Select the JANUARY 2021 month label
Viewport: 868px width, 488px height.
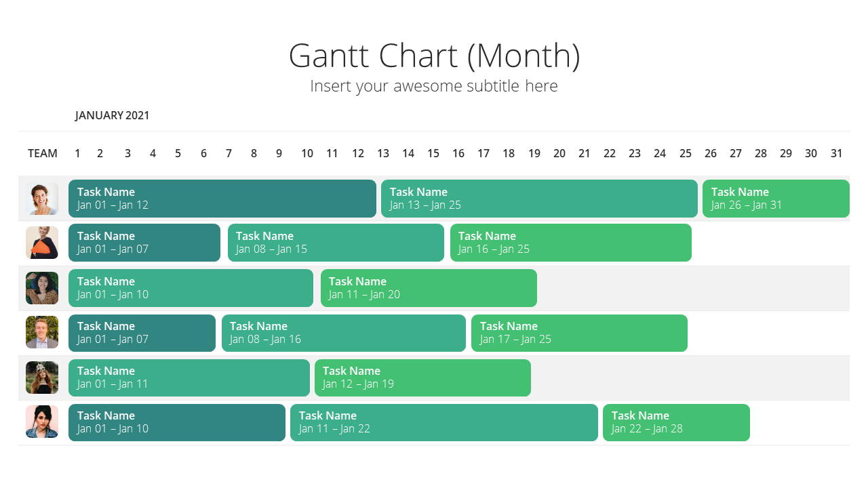[x=112, y=115]
